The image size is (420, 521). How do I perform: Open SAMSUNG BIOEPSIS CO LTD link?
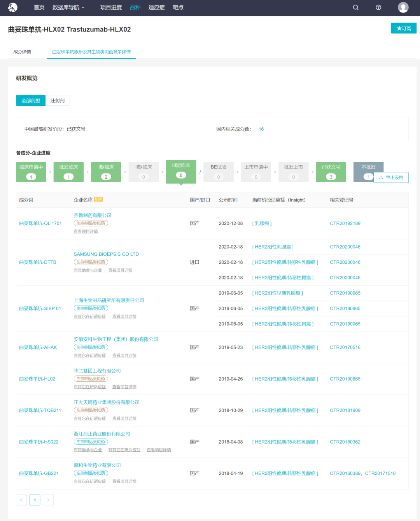click(x=106, y=254)
